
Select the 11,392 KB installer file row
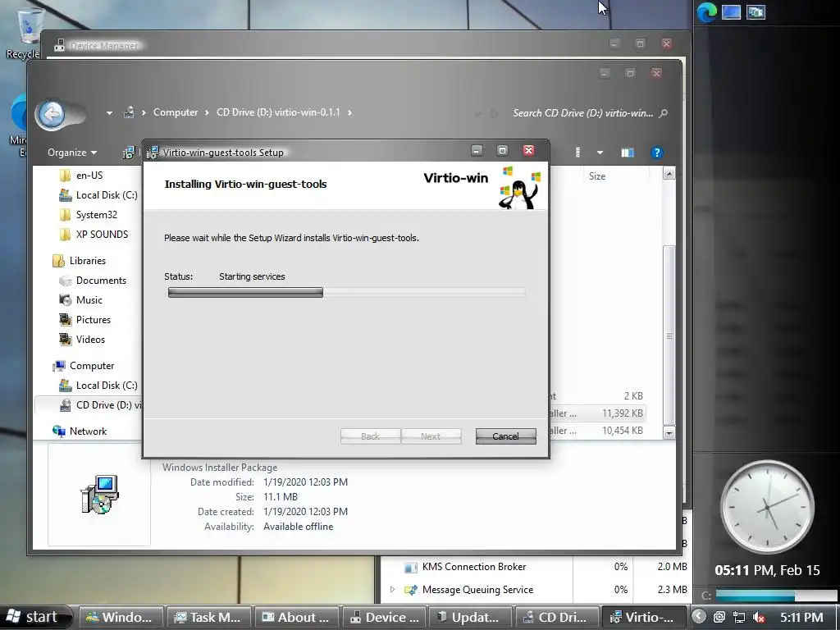597,413
